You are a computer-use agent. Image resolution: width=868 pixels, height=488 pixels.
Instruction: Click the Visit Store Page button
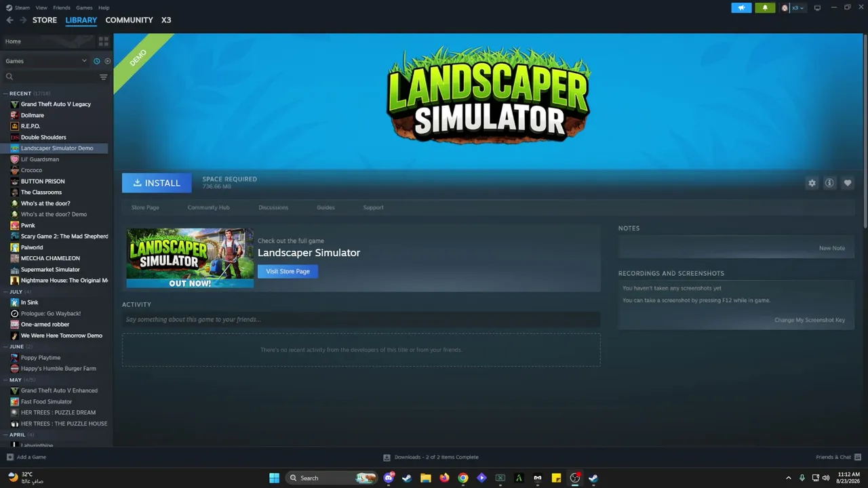tap(288, 271)
